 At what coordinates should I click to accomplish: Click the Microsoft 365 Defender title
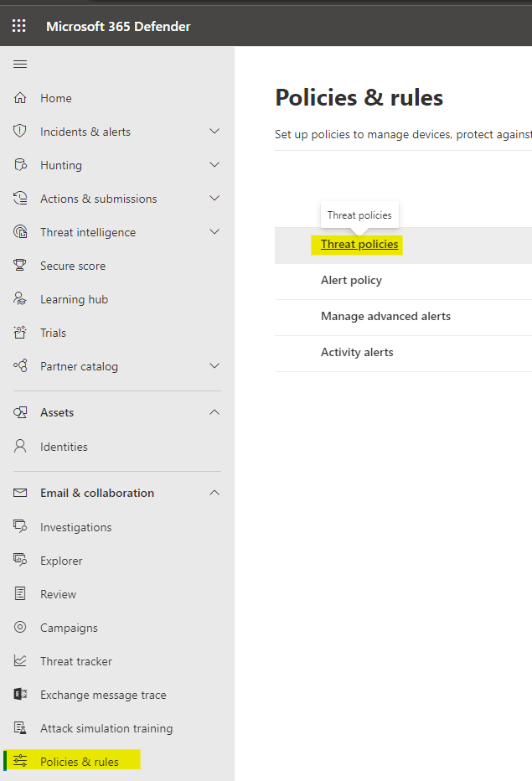[x=118, y=27]
